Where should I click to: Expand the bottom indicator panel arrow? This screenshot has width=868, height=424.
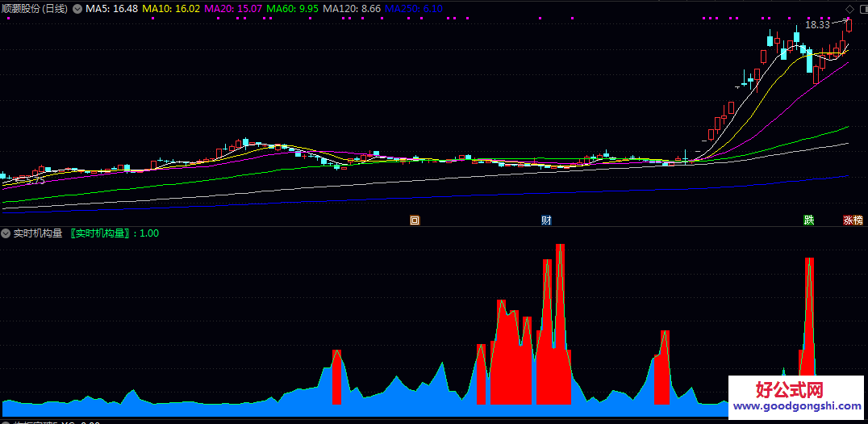(x=6, y=422)
